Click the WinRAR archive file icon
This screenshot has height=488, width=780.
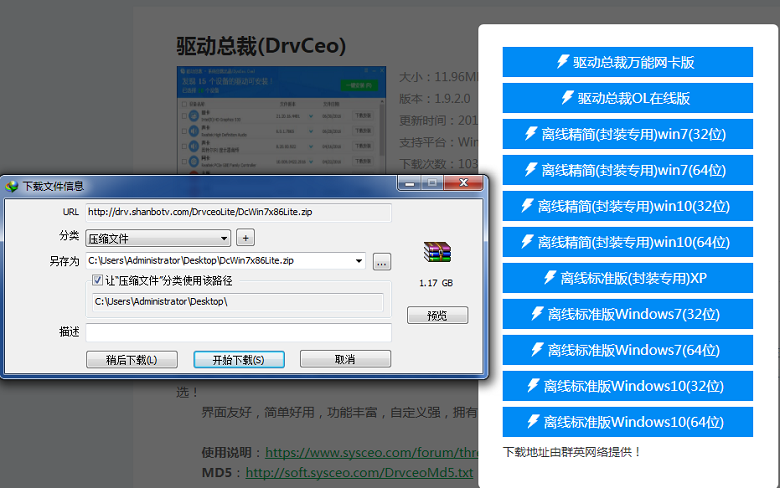pos(437,252)
